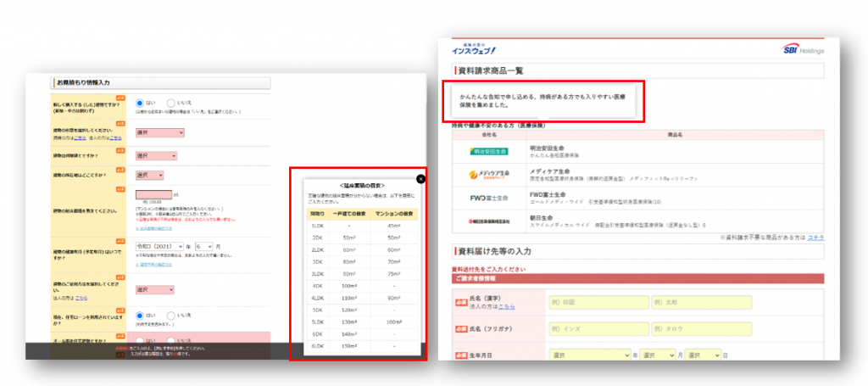Click the 例）印図 surname kanji field
Viewport: 868px width, 386px height.
pyautogui.click(x=598, y=302)
